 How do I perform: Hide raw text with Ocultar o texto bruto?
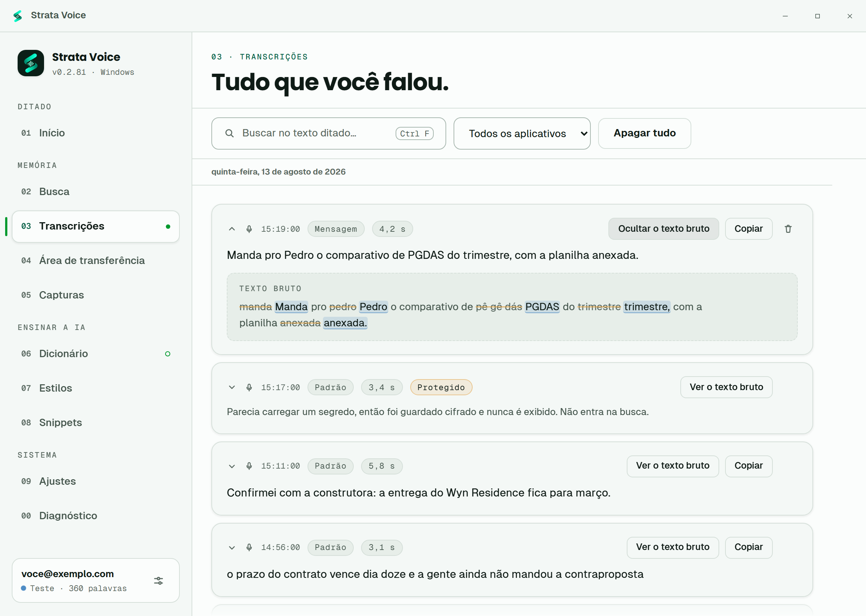click(663, 229)
